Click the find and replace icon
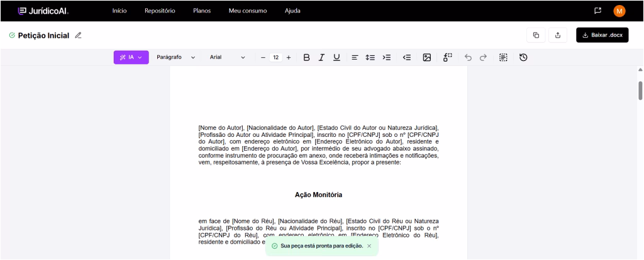This screenshot has height=260, width=644. click(x=448, y=57)
